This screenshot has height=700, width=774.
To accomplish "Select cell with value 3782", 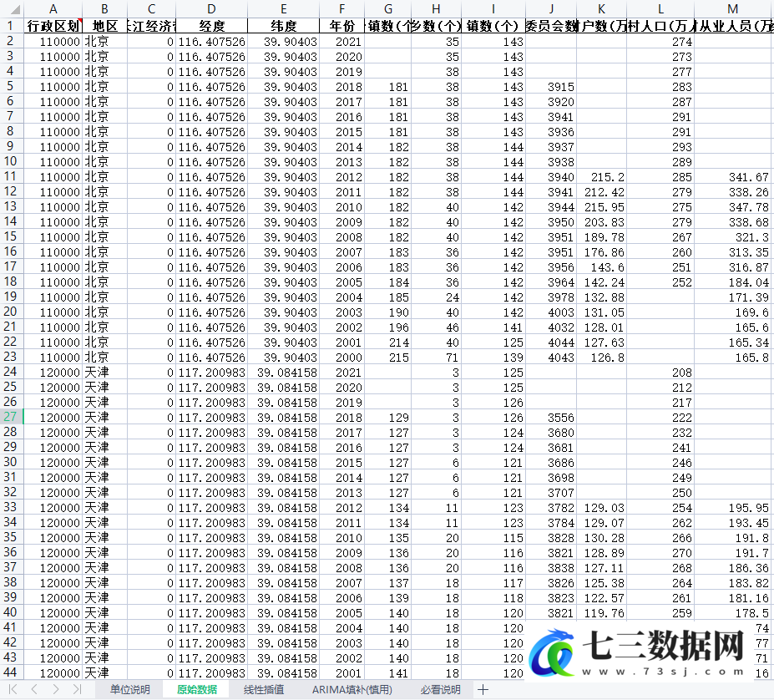I will click(551, 508).
